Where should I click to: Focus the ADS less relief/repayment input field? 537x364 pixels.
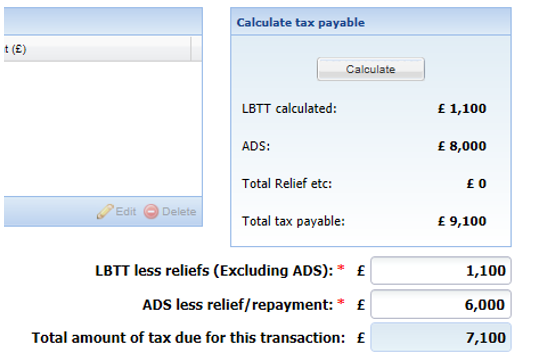coord(441,304)
